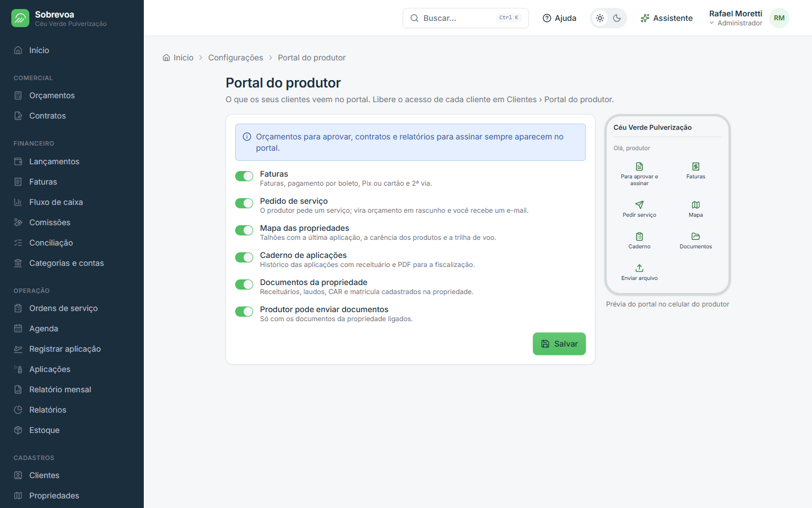This screenshot has height=508, width=812.
Task: Click the Orçamentos calculator icon
Action: click(x=18, y=95)
